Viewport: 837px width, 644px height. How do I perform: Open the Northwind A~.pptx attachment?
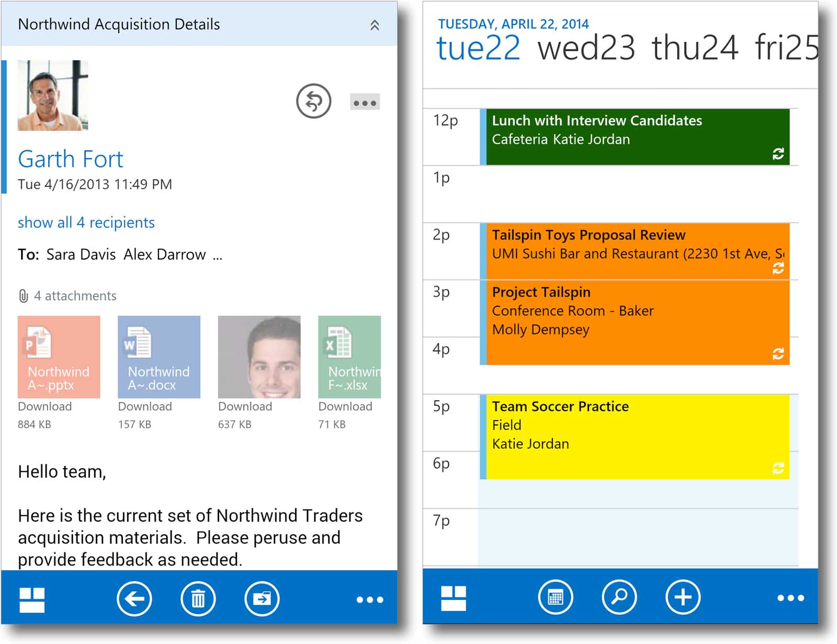coord(59,357)
